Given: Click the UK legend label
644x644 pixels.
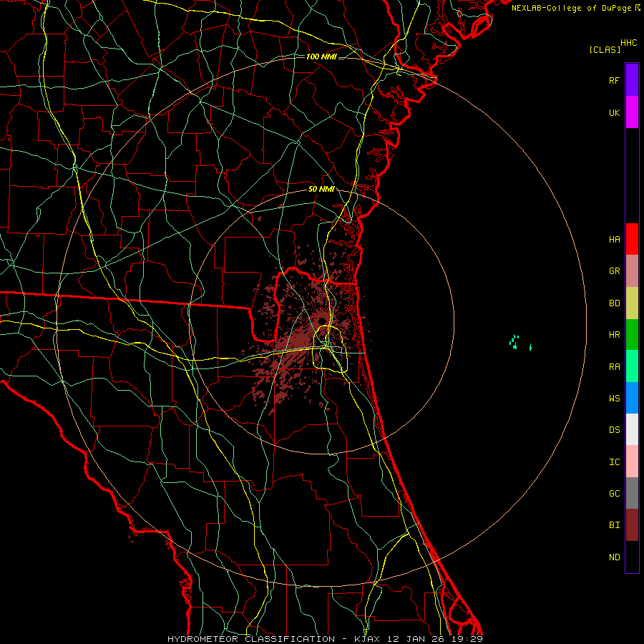Looking at the screenshot, I should tap(614, 112).
